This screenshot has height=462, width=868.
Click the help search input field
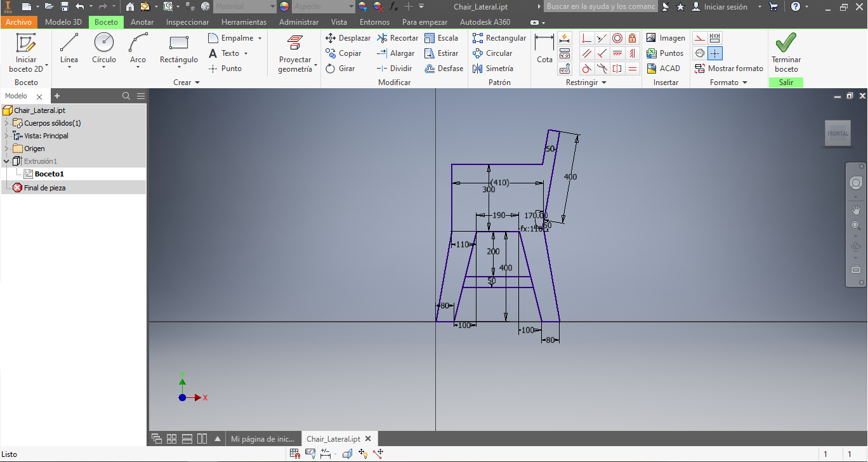[x=600, y=6]
